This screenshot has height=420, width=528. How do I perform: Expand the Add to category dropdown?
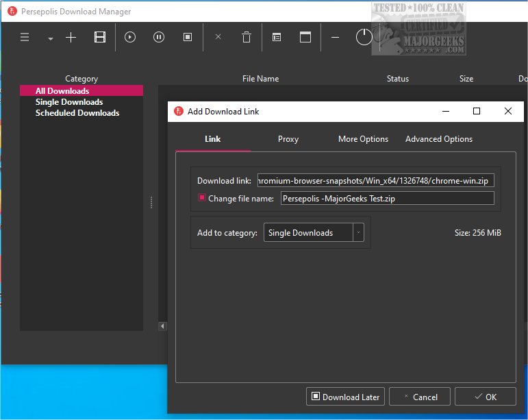click(357, 233)
